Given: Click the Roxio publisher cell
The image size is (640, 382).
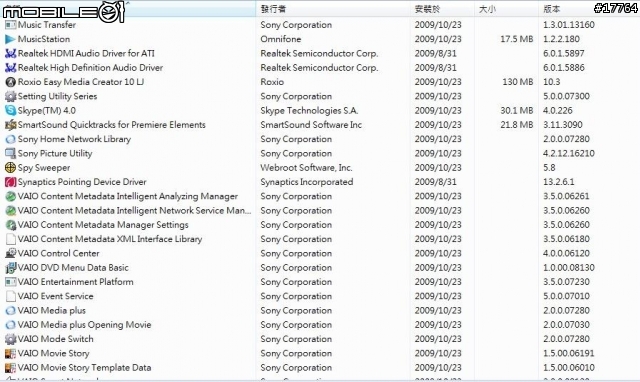Looking at the screenshot, I should [x=272, y=82].
